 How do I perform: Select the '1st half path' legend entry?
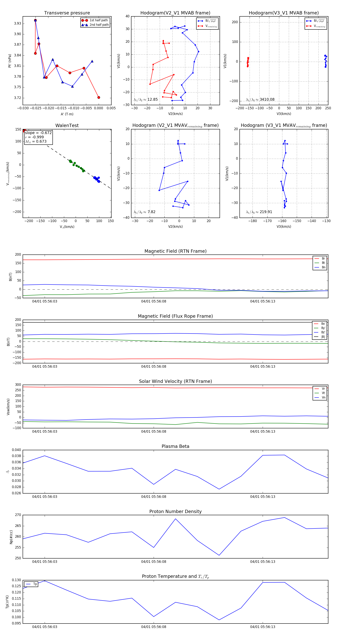point(98,20)
